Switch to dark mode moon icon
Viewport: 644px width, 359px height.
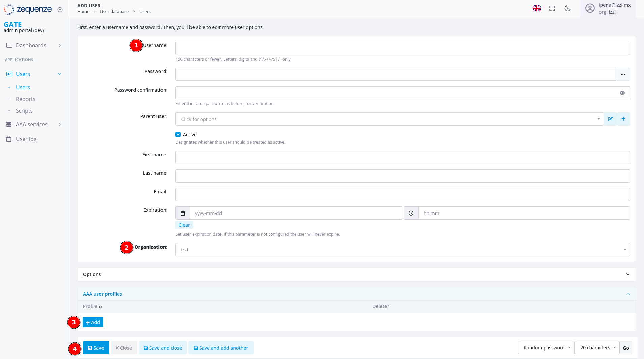[x=567, y=9]
